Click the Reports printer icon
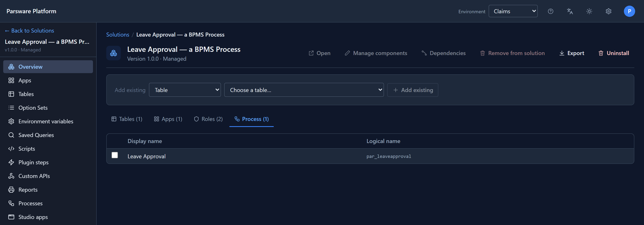Viewport: 644px width, 225px height. [11, 190]
